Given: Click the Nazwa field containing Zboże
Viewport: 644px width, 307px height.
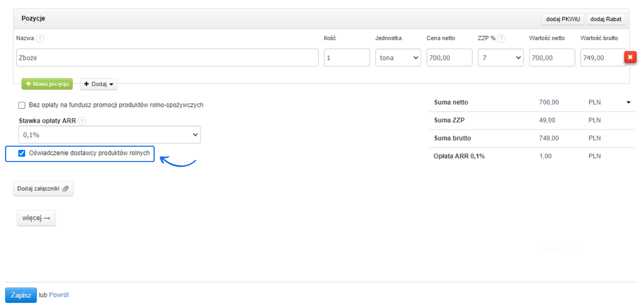Looking at the screenshot, I should pyautogui.click(x=167, y=58).
